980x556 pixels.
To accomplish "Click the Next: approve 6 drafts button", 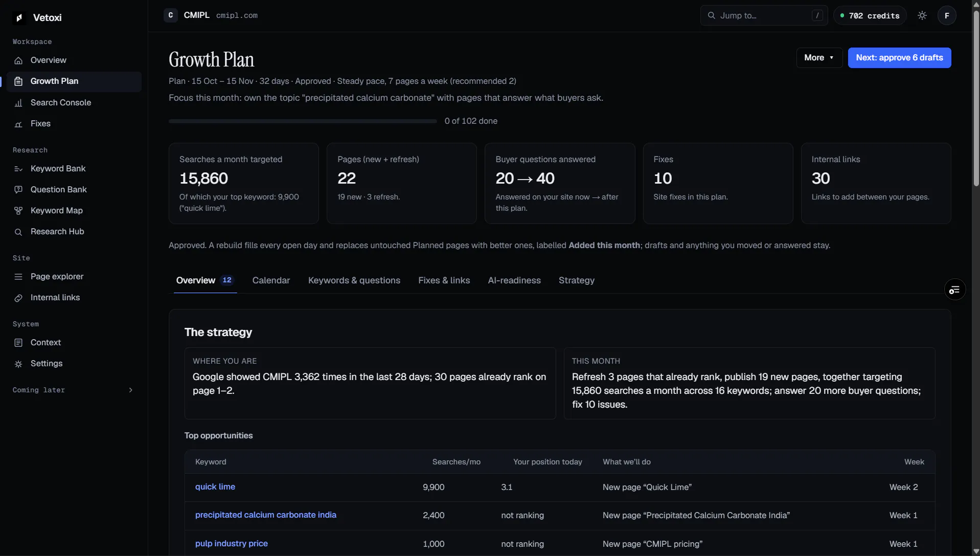I will pyautogui.click(x=899, y=58).
